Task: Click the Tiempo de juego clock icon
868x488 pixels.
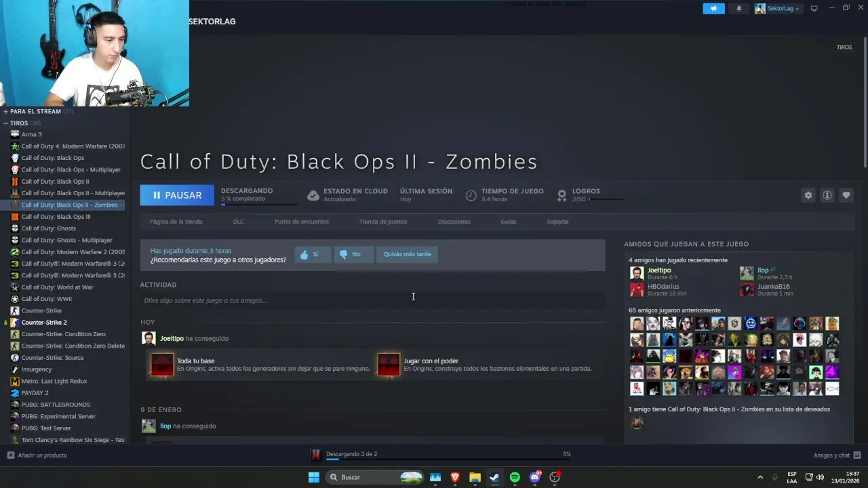Action: tap(471, 195)
